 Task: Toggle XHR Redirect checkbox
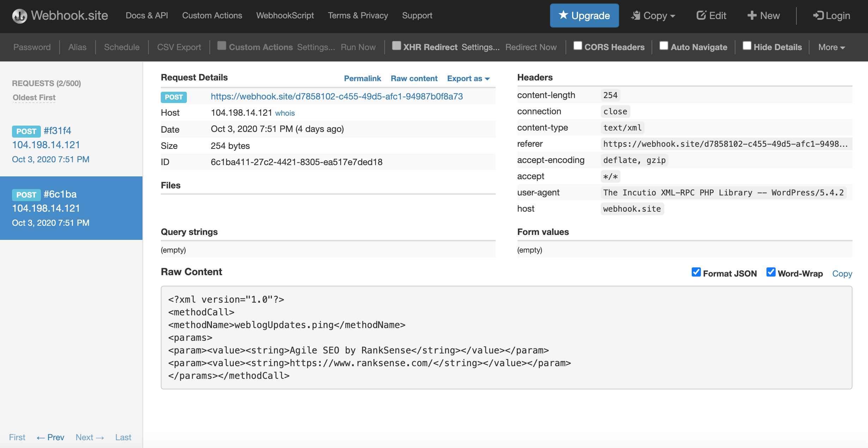(396, 46)
